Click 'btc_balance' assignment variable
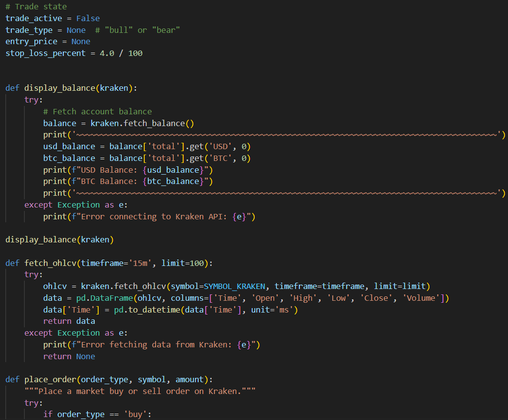508x420 pixels. 69,158
